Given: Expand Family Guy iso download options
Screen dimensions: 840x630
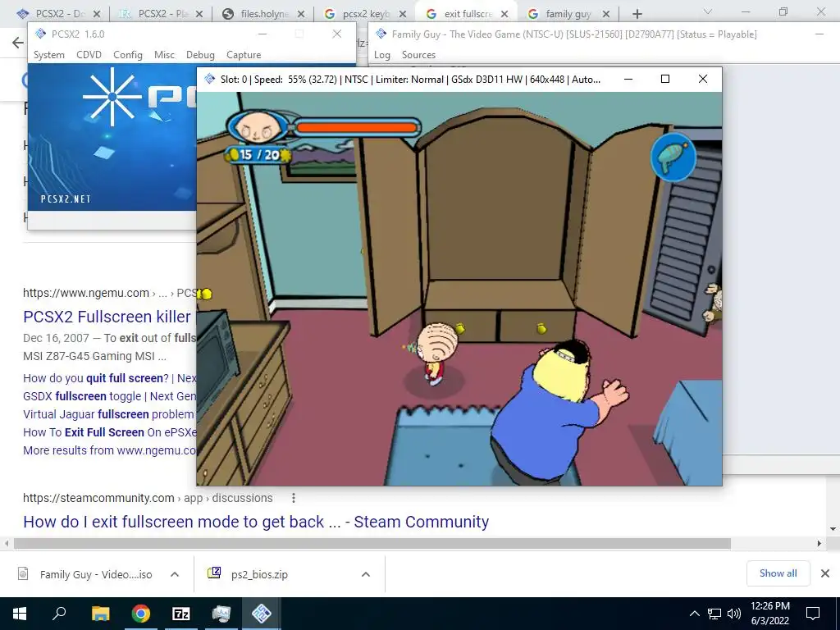Looking at the screenshot, I should 175,574.
